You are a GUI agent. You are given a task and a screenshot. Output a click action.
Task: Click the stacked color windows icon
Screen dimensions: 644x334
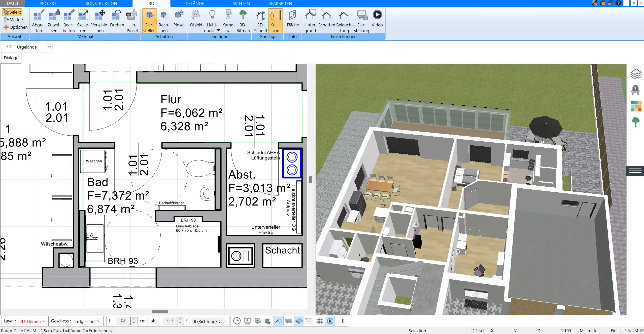(268, 321)
